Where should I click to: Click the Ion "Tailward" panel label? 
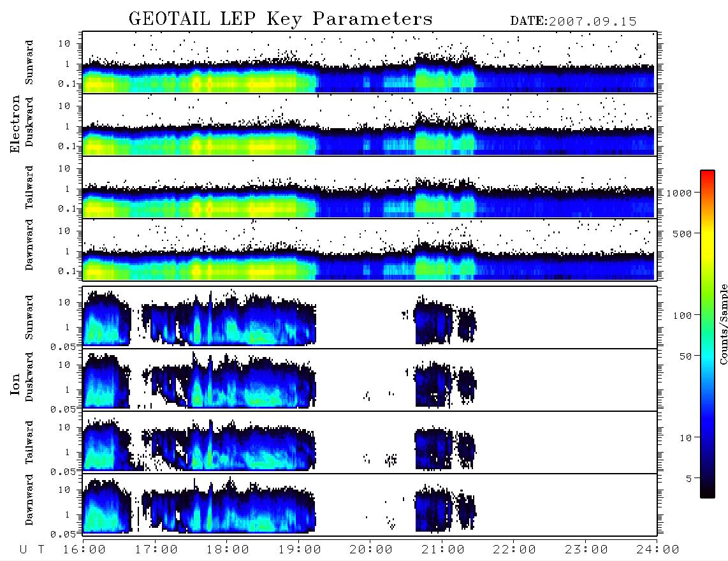pos(29,442)
